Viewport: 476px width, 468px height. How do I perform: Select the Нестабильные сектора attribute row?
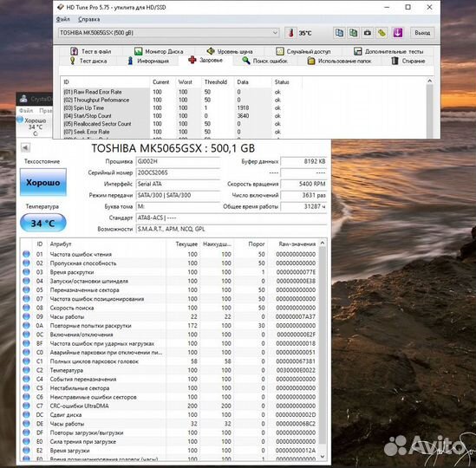pos(170,388)
